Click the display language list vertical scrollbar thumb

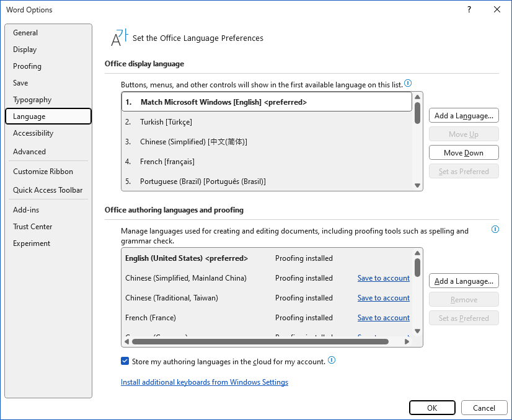point(417,113)
